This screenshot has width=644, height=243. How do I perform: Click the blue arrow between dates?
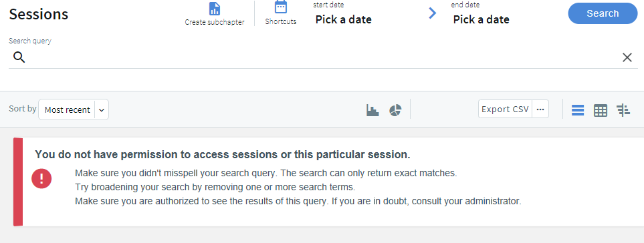point(432,13)
